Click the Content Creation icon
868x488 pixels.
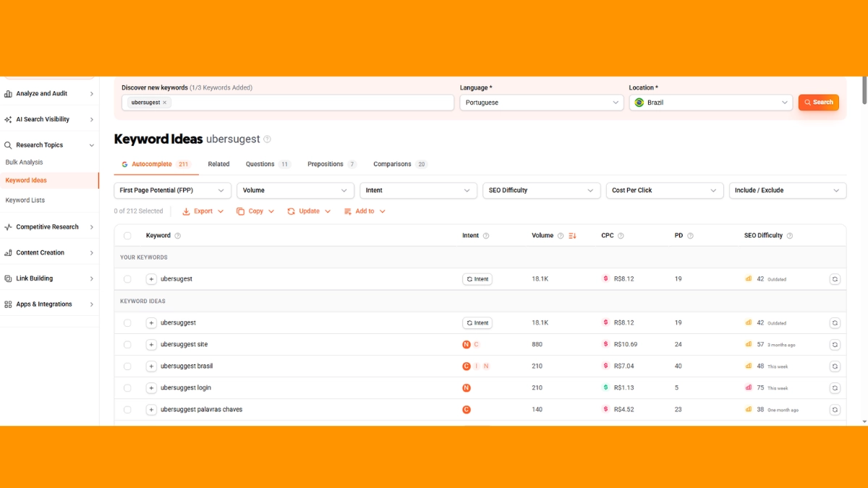[8, 253]
